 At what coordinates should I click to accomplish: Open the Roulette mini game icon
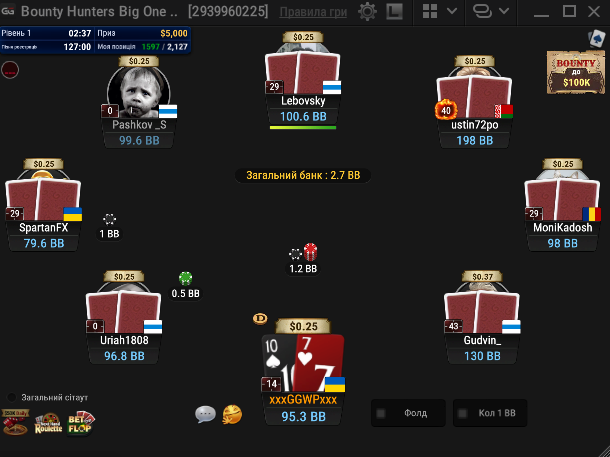(x=48, y=424)
